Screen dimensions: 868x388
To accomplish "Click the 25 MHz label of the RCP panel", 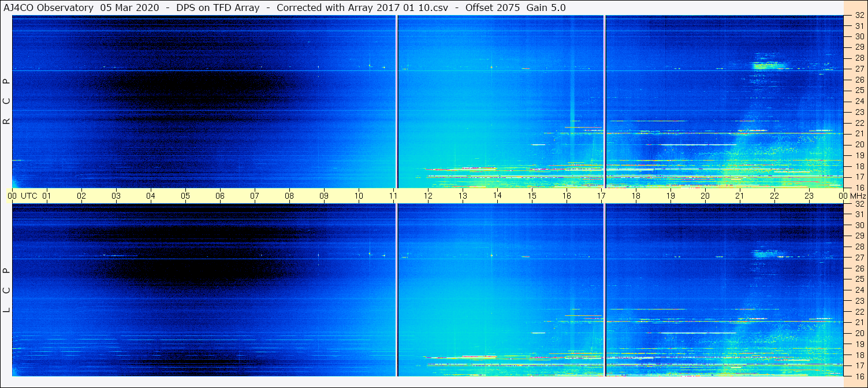I will click(859, 91).
